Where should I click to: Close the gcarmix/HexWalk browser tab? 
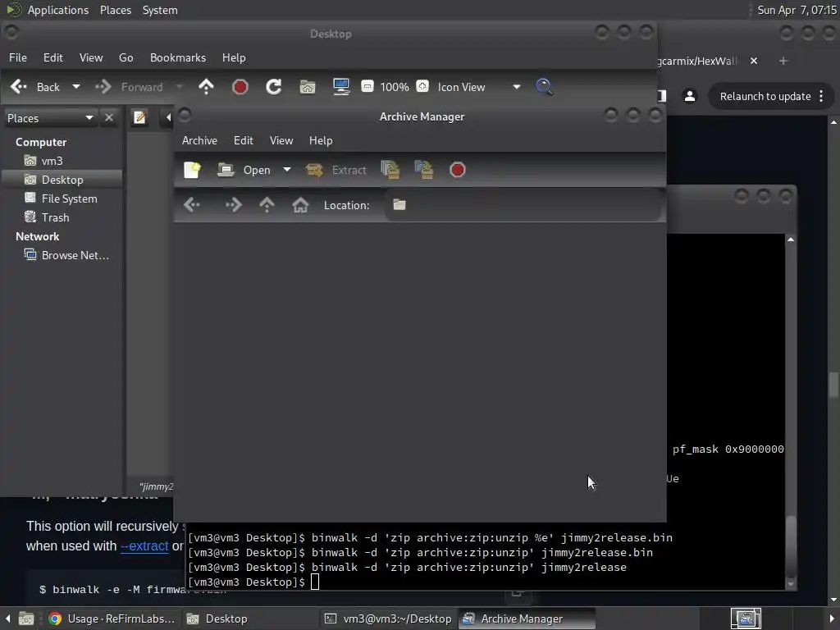pos(754,61)
